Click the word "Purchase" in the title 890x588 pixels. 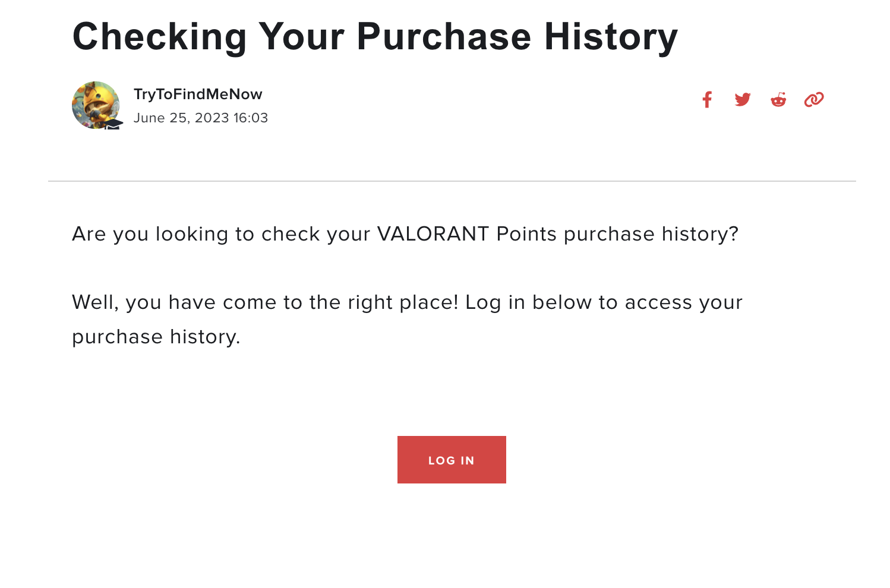pyautogui.click(x=444, y=37)
